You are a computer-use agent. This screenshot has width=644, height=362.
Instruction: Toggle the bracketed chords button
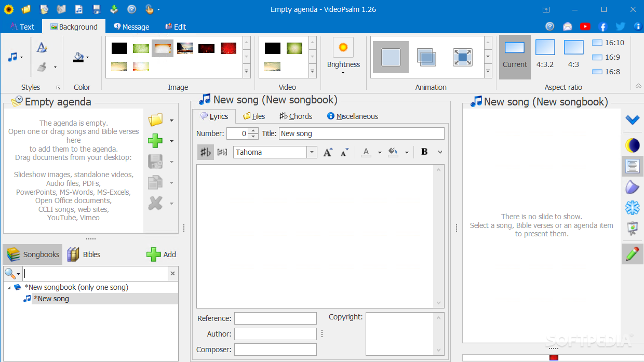click(x=222, y=152)
